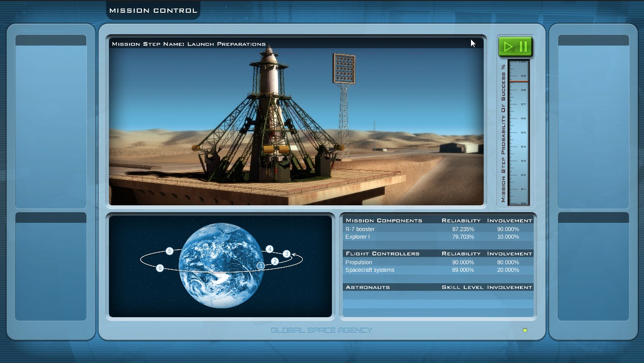Image resolution: width=644 pixels, height=363 pixels.
Task: Select orbit step marker 6
Action: (160, 268)
